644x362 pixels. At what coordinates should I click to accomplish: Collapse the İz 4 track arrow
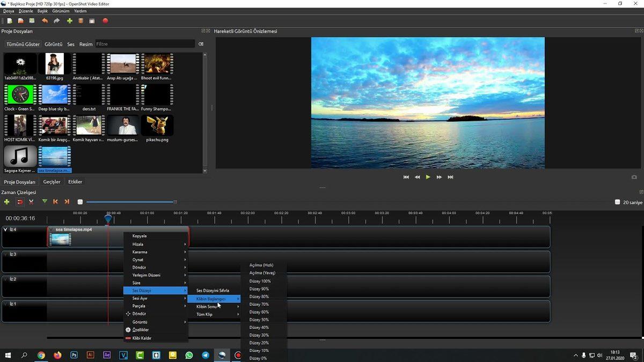[5, 230]
